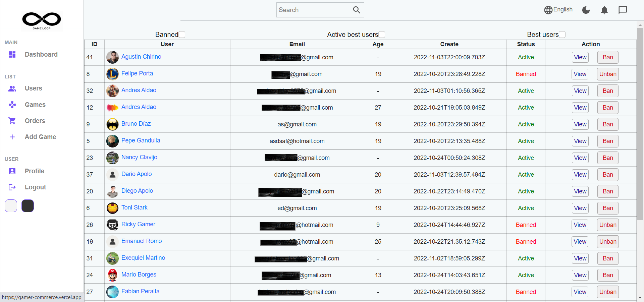Check the Active best users checkbox
This screenshot has height=302, width=644.
(x=382, y=34)
